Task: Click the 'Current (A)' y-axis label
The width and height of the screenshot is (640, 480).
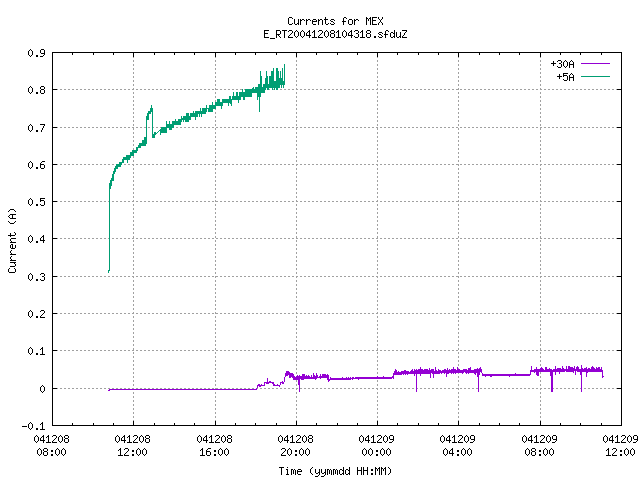Action: pyautogui.click(x=12, y=240)
